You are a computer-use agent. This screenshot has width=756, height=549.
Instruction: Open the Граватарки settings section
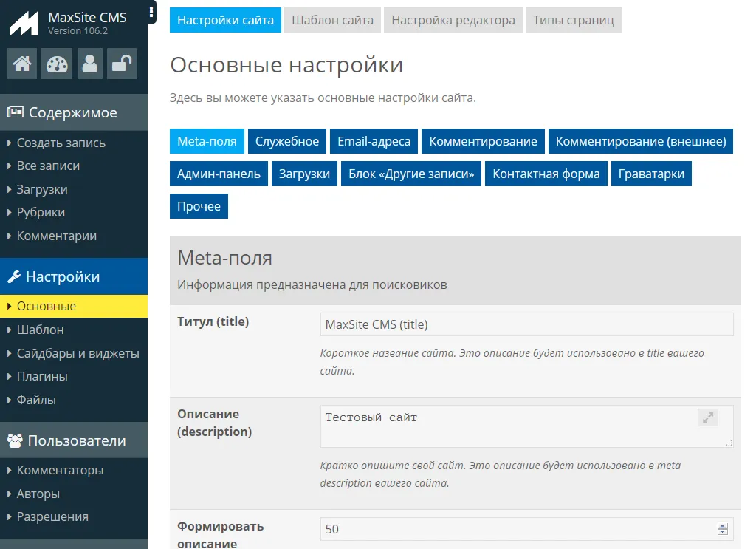click(651, 174)
